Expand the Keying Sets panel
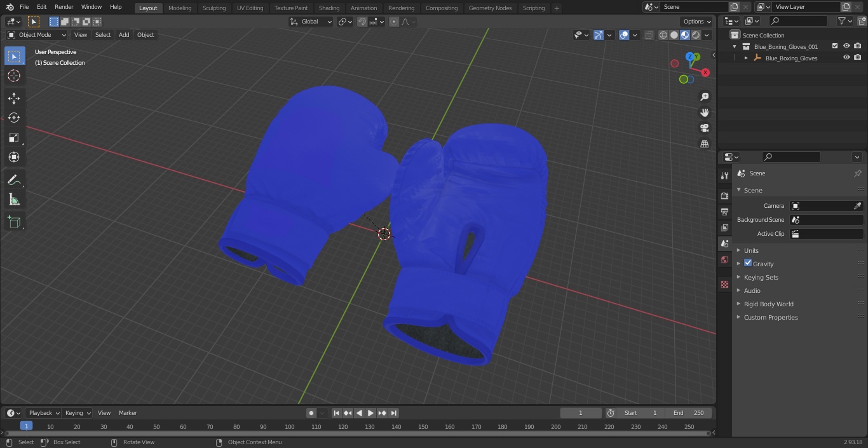 coord(761,277)
